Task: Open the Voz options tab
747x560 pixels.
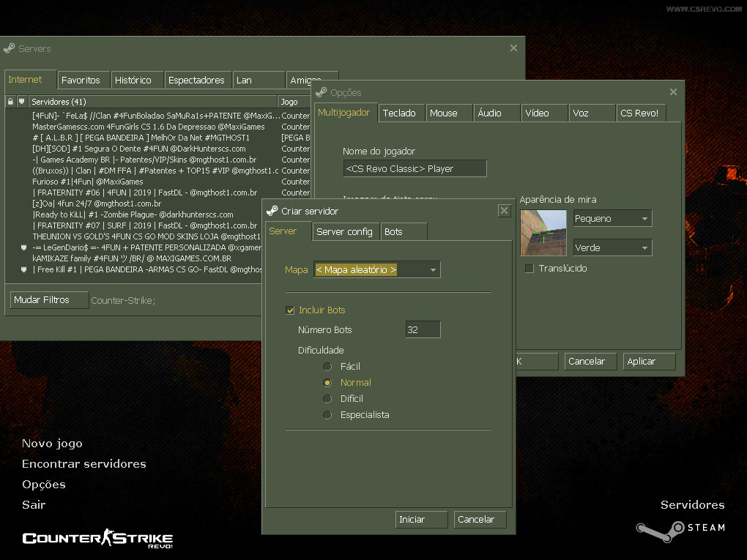Action: point(591,113)
